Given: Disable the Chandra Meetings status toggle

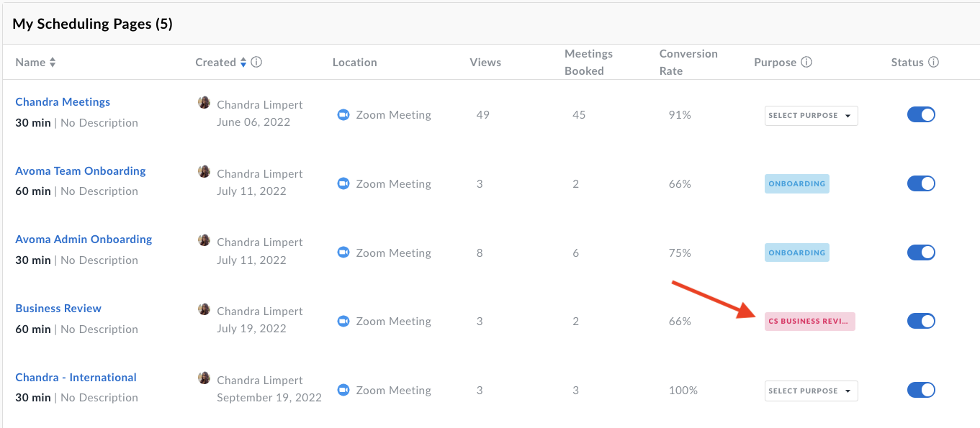Looking at the screenshot, I should tap(921, 114).
